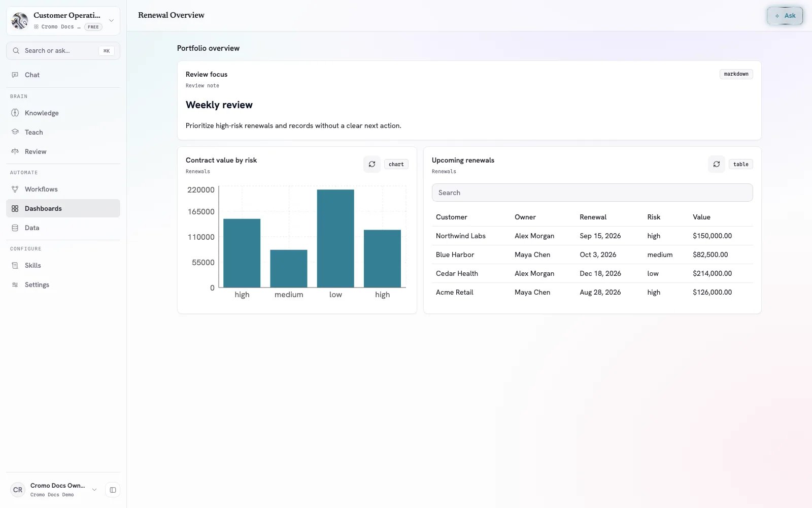Click the chart type badge

pos(396,164)
